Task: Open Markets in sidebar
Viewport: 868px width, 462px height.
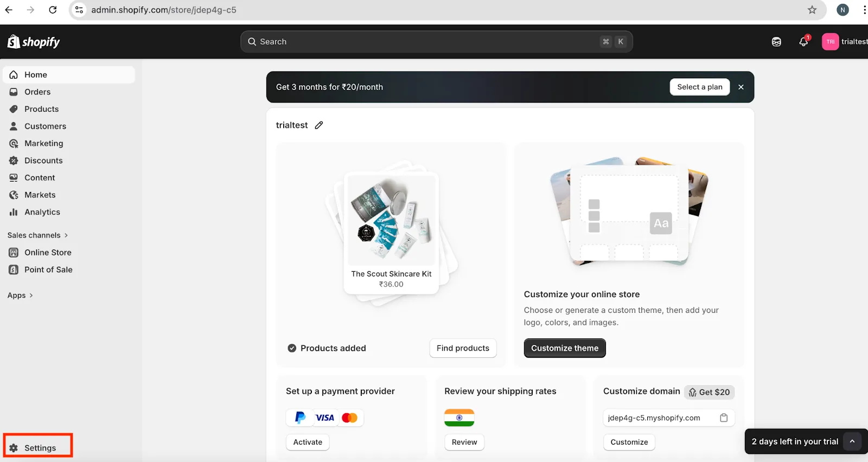Action: (69, 195)
